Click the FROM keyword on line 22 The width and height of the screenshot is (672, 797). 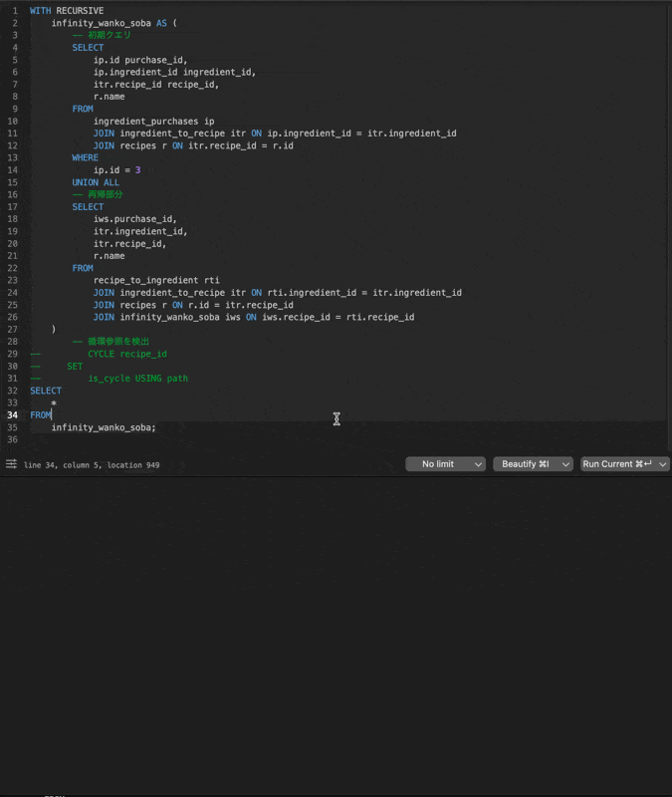pyautogui.click(x=83, y=268)
